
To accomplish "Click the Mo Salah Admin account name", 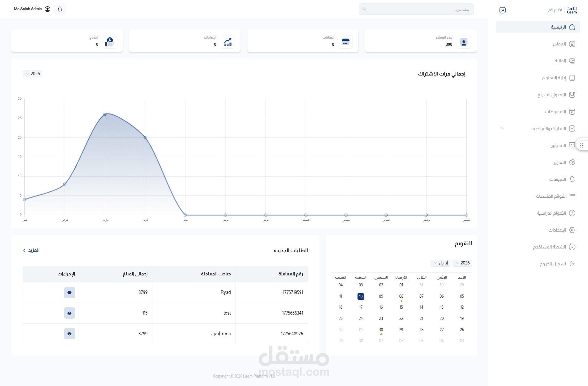I will tap(28, 9).
